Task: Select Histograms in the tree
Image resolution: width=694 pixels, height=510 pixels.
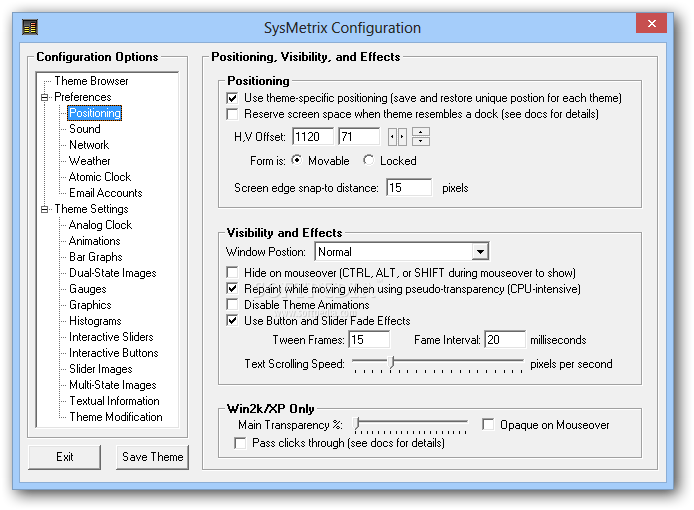Action: click(95, 321)
